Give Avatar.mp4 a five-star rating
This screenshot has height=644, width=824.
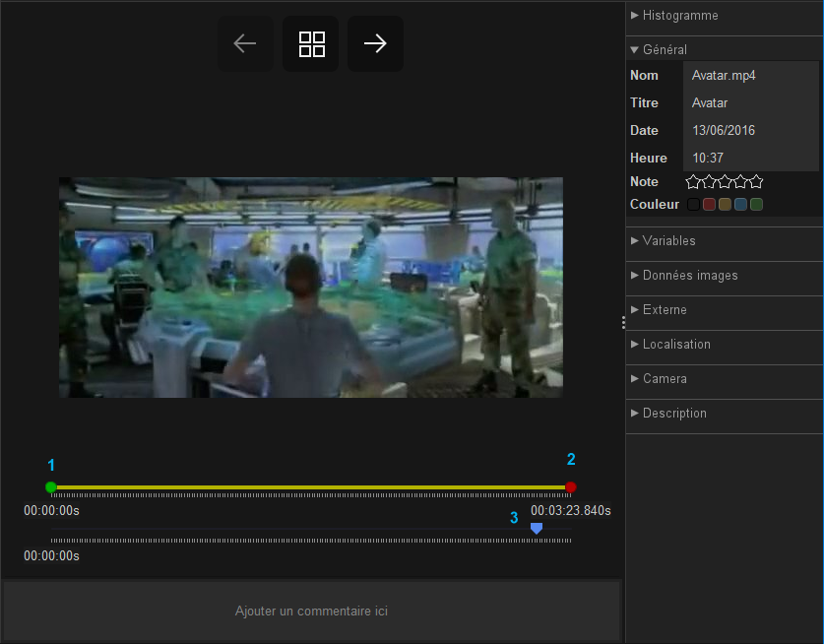(756, 181)
